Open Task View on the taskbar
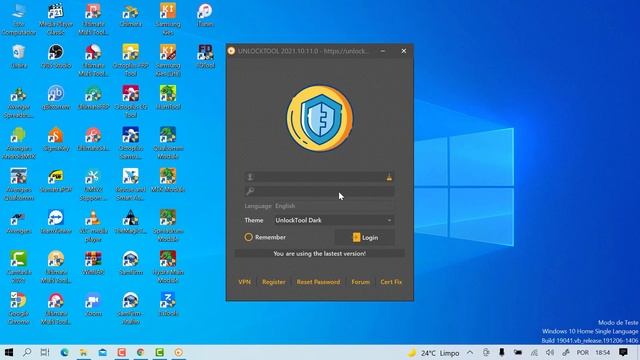Viewport: 640px width, 360px height. pyautogui.click(x=45, y=352)
